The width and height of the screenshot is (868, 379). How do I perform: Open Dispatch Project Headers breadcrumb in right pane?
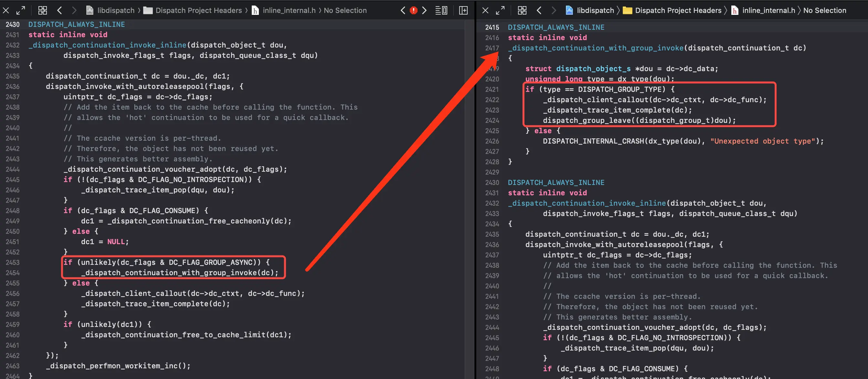click(x=678, y=10)
